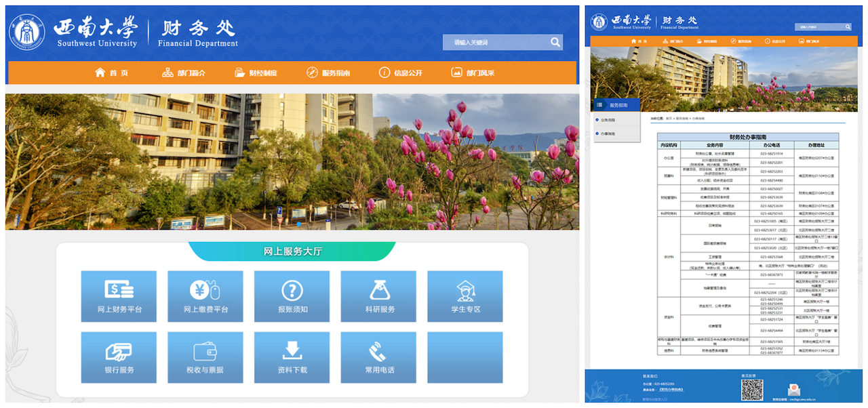
Task: Open the 银行服务 card tile
Action: click(119, 357)
